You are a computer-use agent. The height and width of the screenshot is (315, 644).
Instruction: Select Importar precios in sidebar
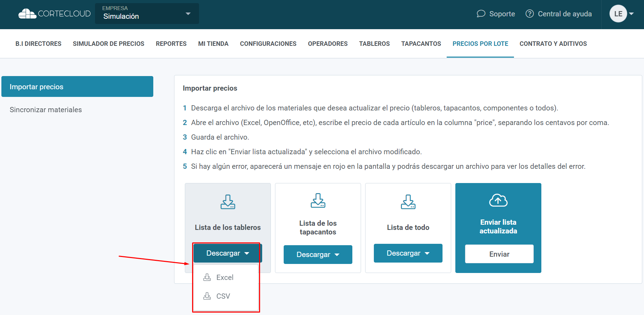(x=77, y=86)
